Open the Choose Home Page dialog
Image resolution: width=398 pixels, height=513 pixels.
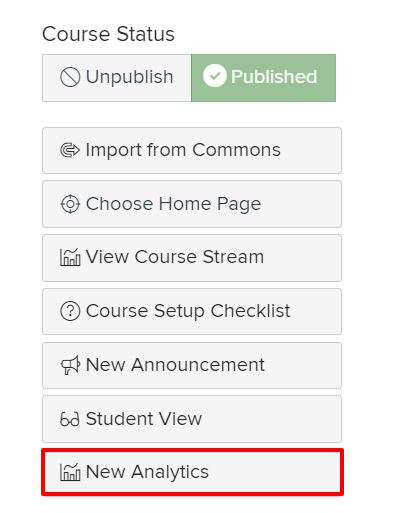pyautogui.click(x=192, y=204)
